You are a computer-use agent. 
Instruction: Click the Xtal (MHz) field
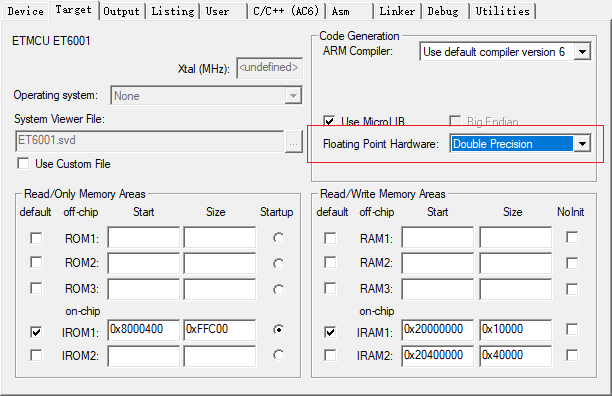point(269,67)
